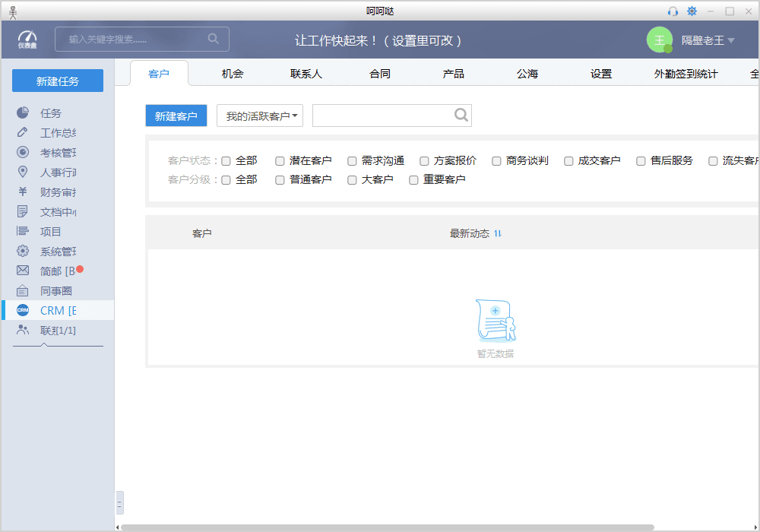This screenshot has width=760, height=532.
Task: Click the green user avatar
Action: 660,40
